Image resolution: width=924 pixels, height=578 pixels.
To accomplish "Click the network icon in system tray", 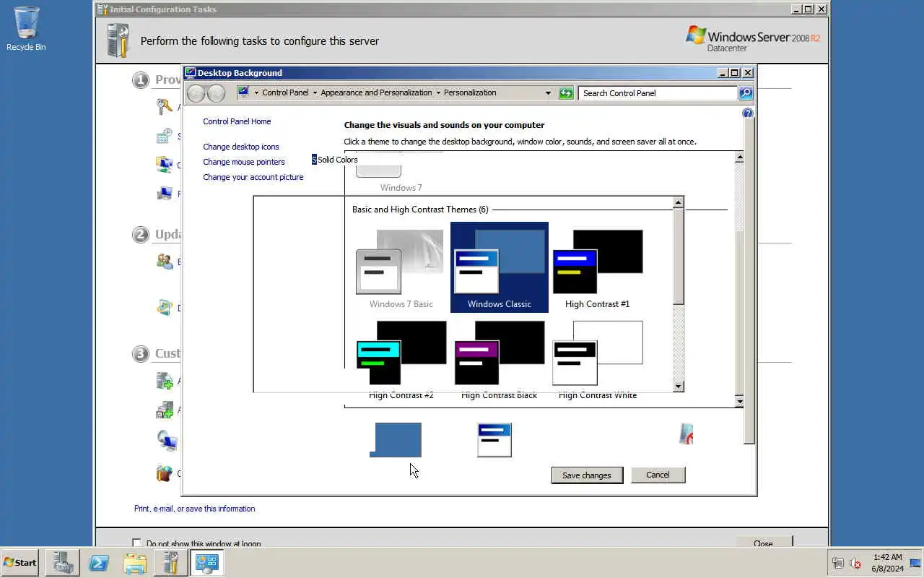I will [838, 563].
